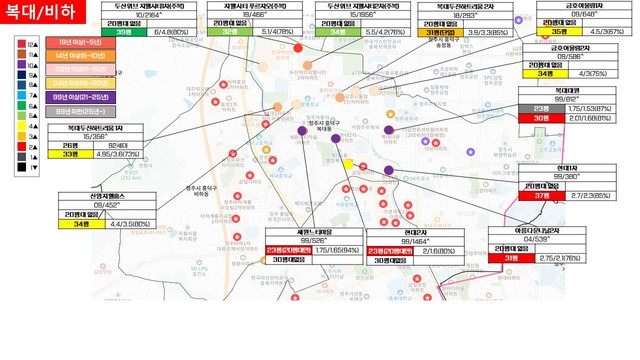640x360 pixels.
Task: Select the '99년 미만(25년~)' gray legend box
Action: (80, 111)
